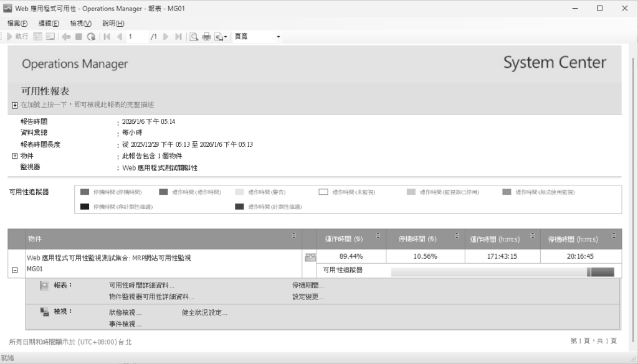Click the 89.44% uptime value
The image size is (638, 364).
(351, 256)
